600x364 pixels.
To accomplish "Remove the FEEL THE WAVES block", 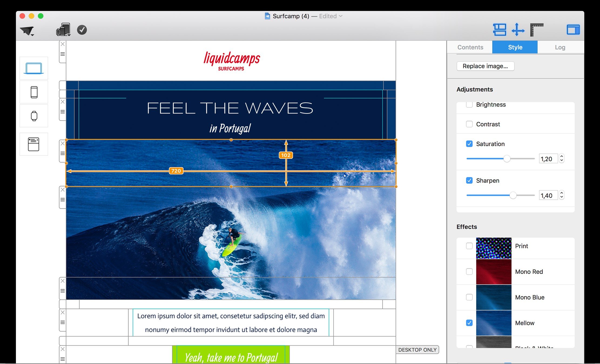I will tap(63, 102).
